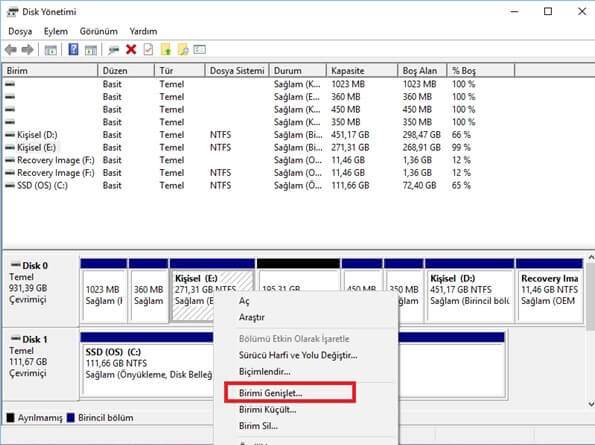Click the last toolbar settings view icon
The width and height of the screenshot is (595, 445).
click(200, 50)
